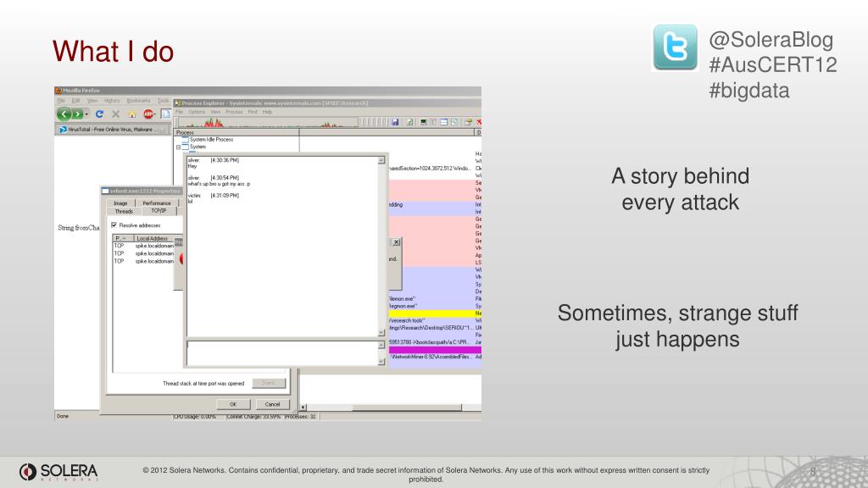The width and height of the screenshot is (868, 488).
Task: Click the #bigdata hashtag
Action: tap(749, 90)
